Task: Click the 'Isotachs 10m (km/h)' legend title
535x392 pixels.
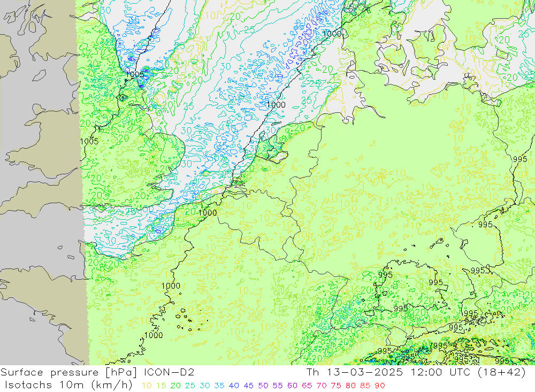Action: (x=68, y=385)
